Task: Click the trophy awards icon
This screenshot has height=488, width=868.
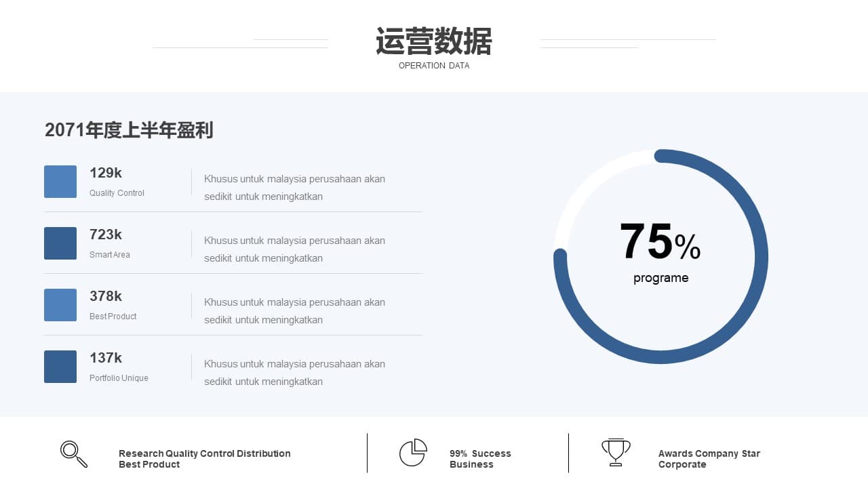Action: 616,453
